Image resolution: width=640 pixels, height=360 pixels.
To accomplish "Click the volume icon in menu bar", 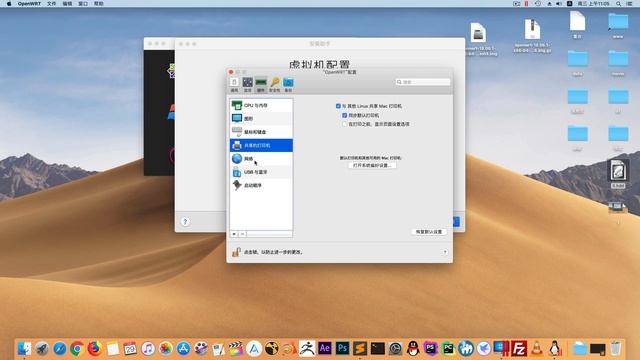I will [559, 4].
